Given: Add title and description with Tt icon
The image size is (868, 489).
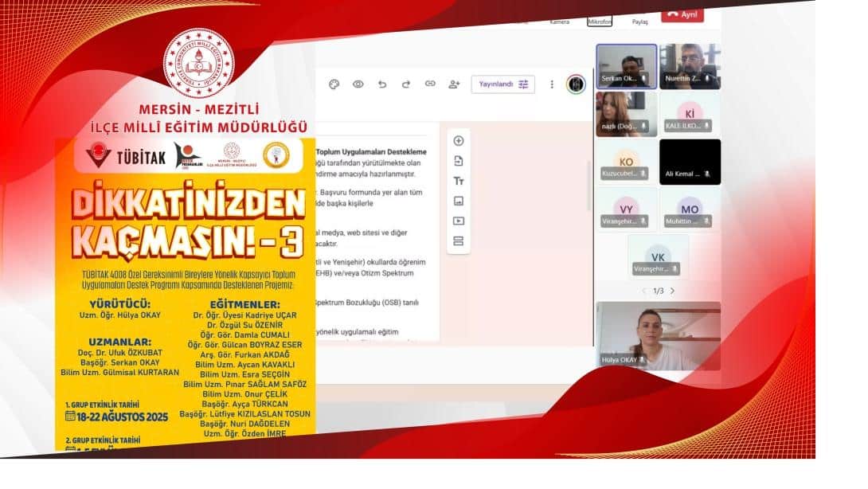Looking at the screenshot, I should [x=459, y=181].
